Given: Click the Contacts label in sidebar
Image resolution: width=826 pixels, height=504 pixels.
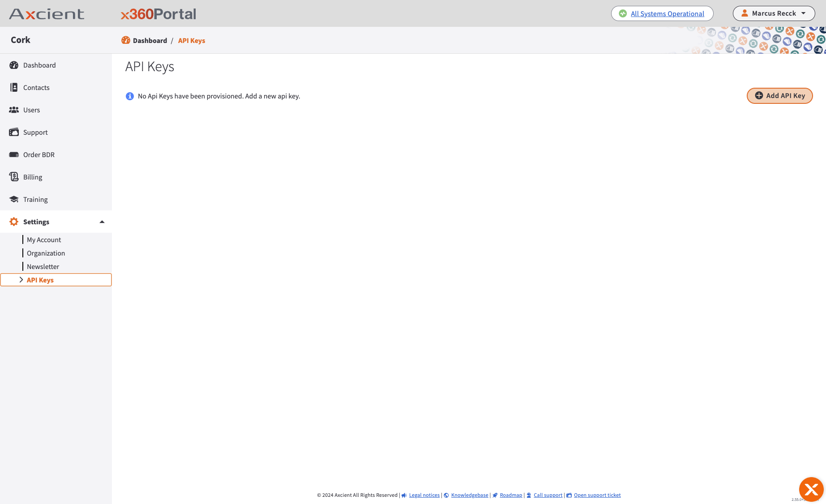Looking at the screenshot, I should 36,87.
